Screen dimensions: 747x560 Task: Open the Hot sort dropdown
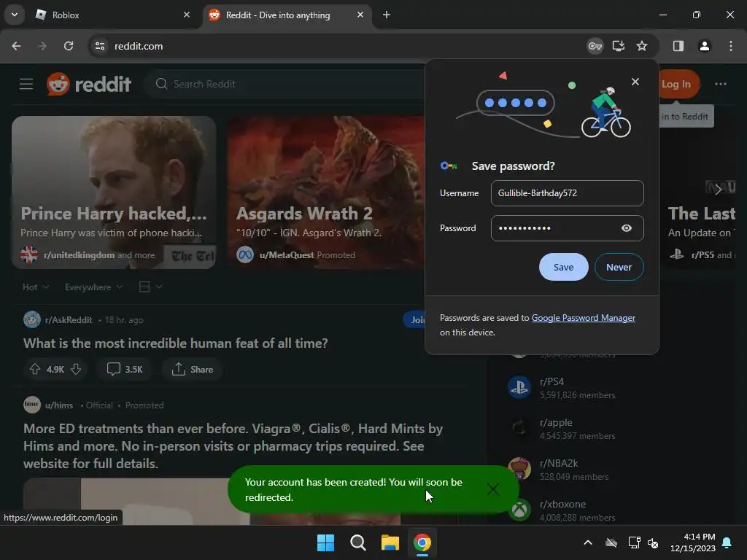point(36,287)
